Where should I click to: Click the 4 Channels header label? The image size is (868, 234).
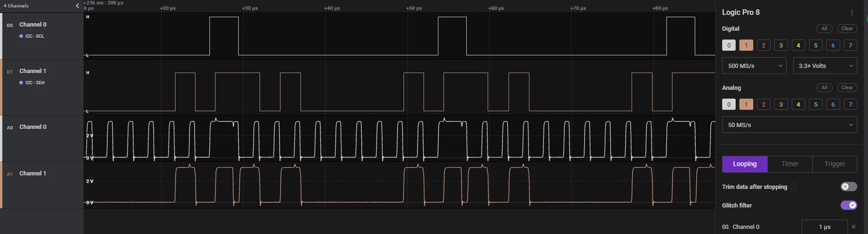[16, 6]
